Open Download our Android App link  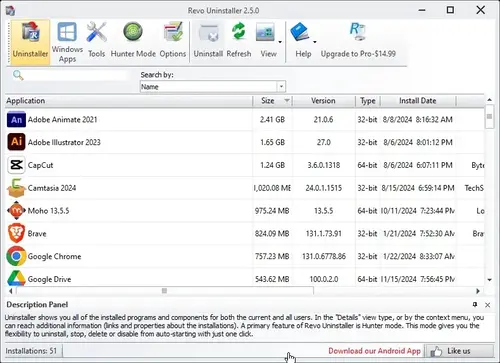click(x=374, y=351)
